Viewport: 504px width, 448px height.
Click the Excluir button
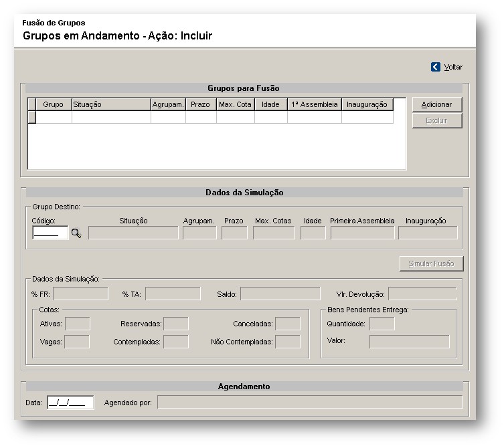[437, 120]
